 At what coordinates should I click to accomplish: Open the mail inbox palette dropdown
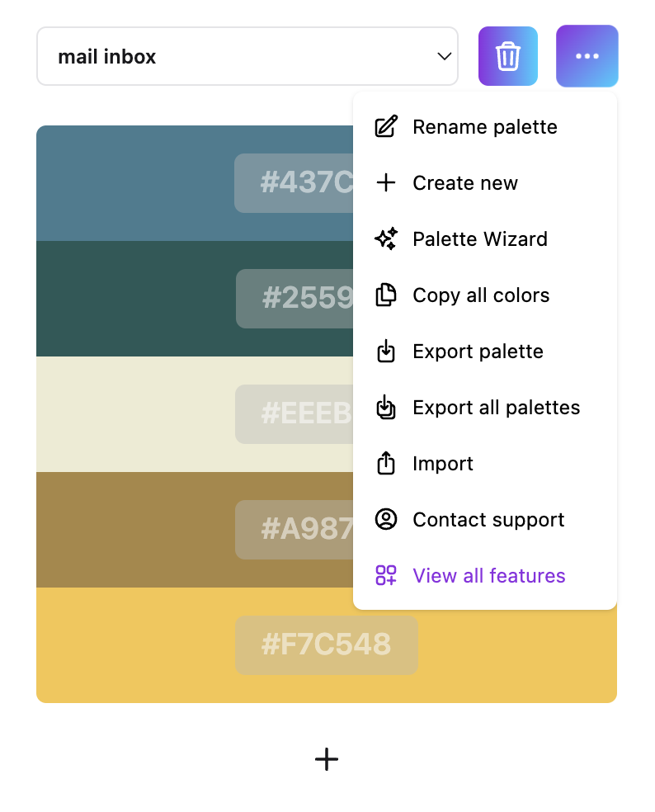[247, 56]
